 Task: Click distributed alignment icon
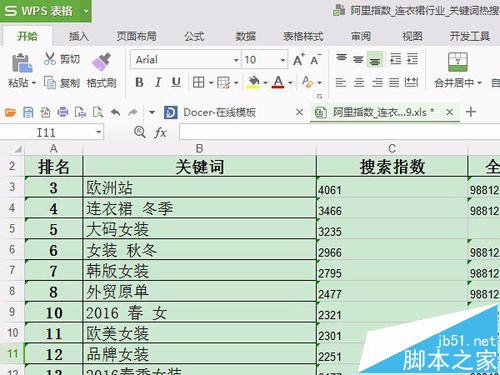[411, 82]
